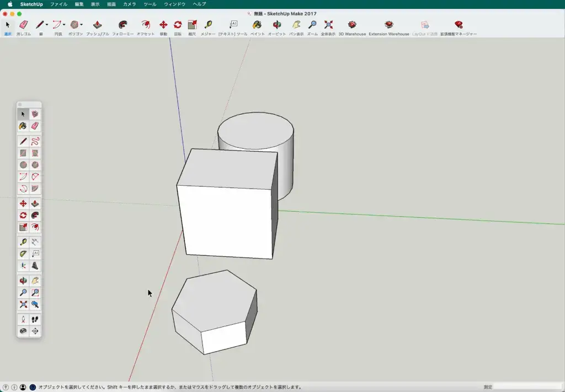Select the 3-Point Arc tool in palette
This screenshot has height=392, width=565.
(x=23, y=189)
